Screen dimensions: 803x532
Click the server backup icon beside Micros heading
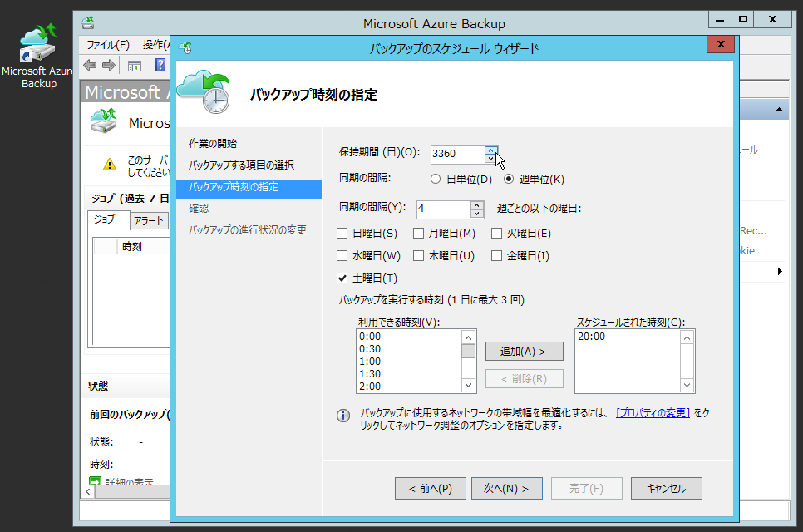[x=103, y=121]
